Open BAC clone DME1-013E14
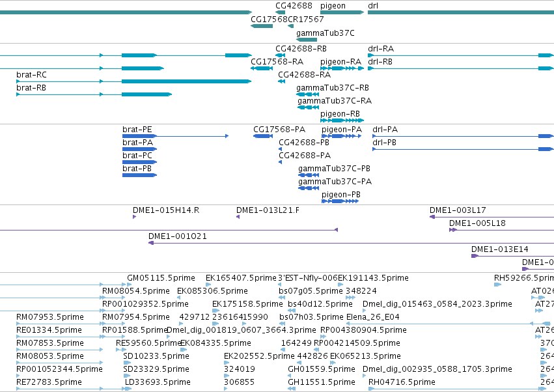 [499, 249]
